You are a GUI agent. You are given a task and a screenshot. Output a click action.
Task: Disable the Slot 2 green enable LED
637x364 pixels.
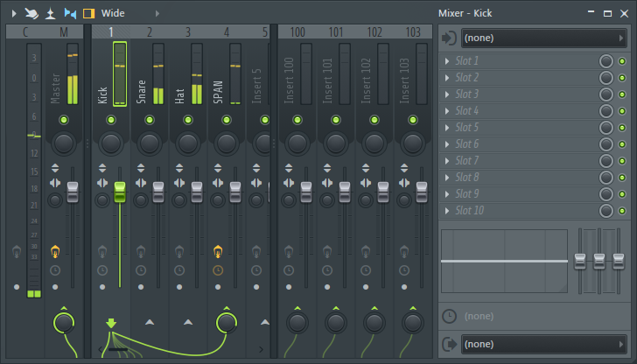point(622,78)
